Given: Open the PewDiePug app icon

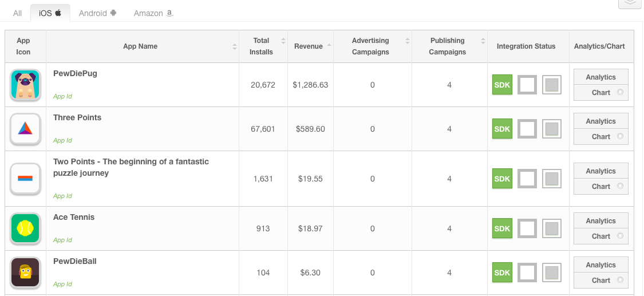Looking at the screenshot, I should pos(25,85).
